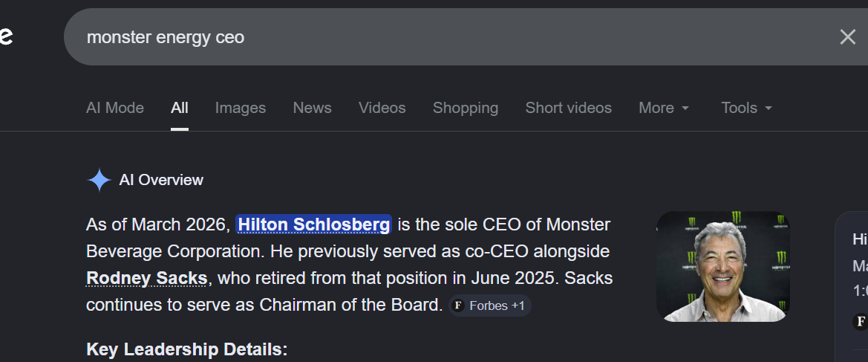Select the All results tab
868x362 pixels.
pos(179,108)
